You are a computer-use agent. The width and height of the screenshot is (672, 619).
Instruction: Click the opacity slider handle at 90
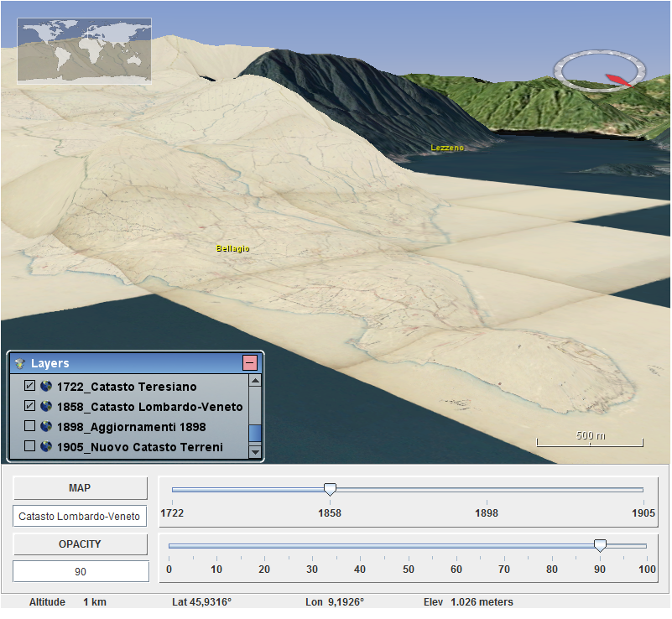(600, 546)
